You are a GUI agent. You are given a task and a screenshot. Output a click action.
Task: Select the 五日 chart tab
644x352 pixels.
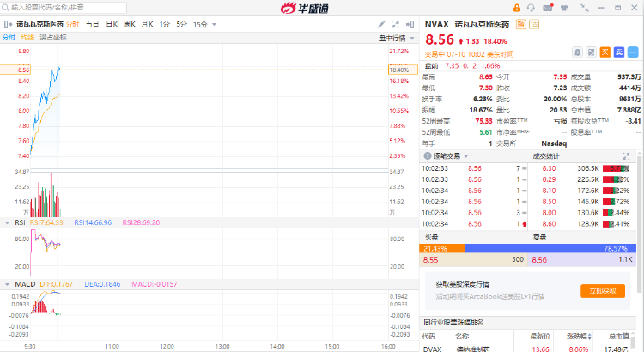tap(92, 24)
